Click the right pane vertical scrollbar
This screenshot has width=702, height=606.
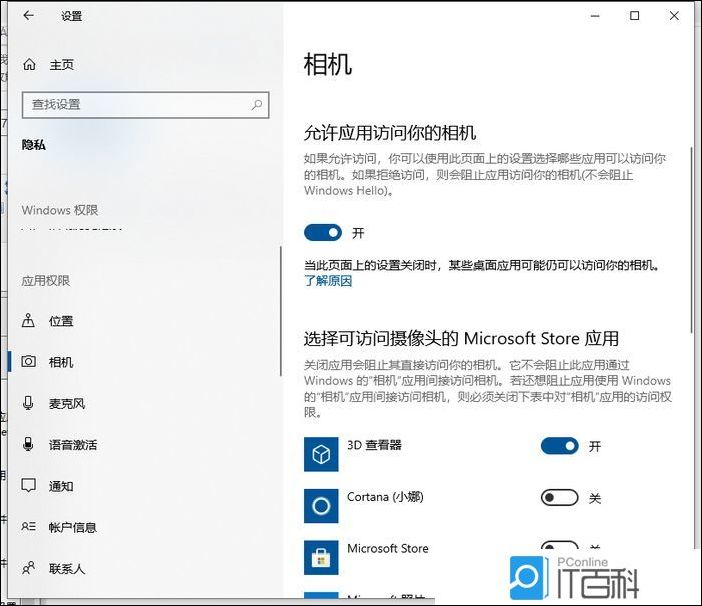coord(692,239)
